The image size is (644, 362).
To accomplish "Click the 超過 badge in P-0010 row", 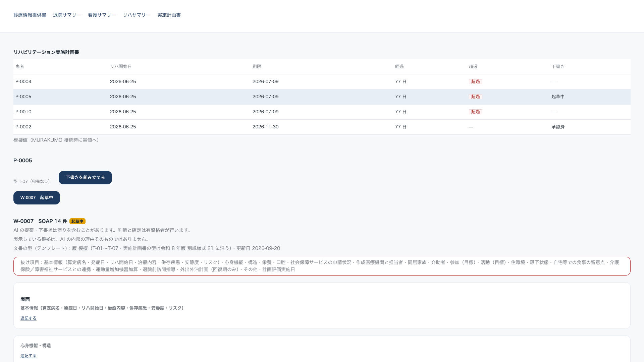I will click(x=475, y=112).
